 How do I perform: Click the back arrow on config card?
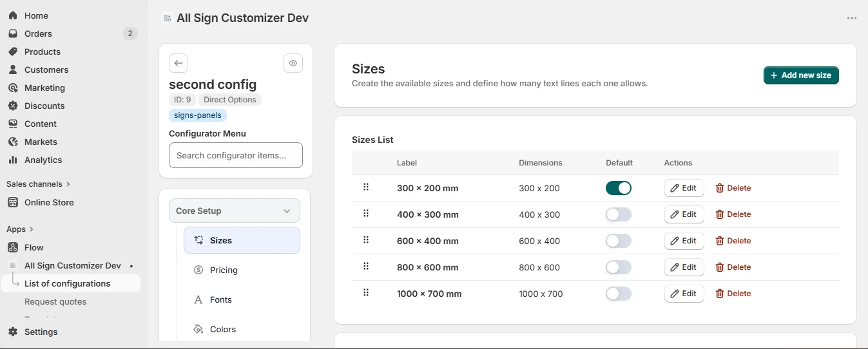[178, 63]
